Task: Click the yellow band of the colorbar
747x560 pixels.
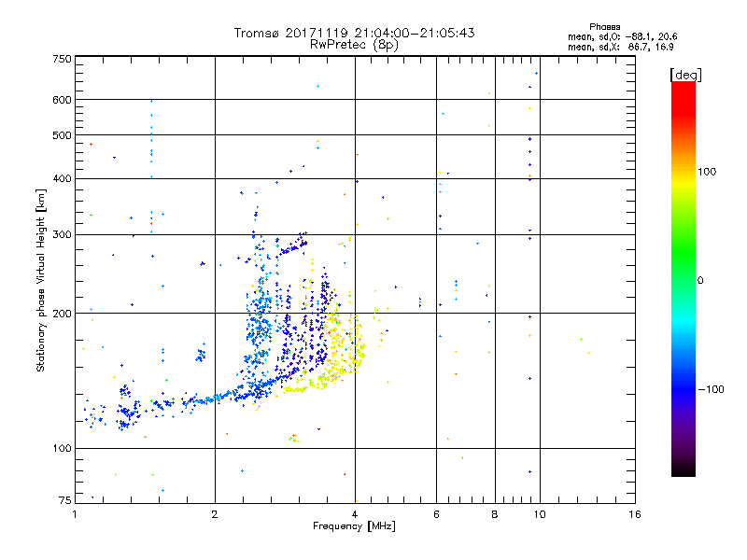Action: (684, 183)
